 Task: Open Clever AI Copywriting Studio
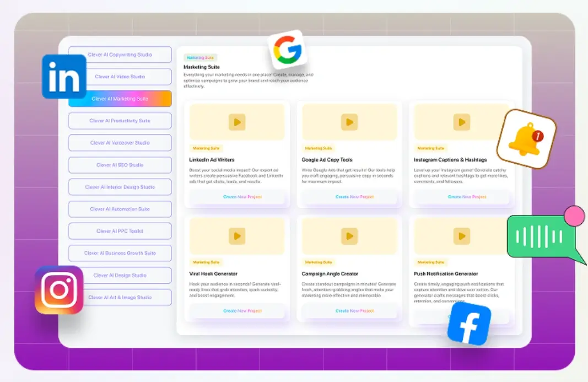click(x=120, y=55)
